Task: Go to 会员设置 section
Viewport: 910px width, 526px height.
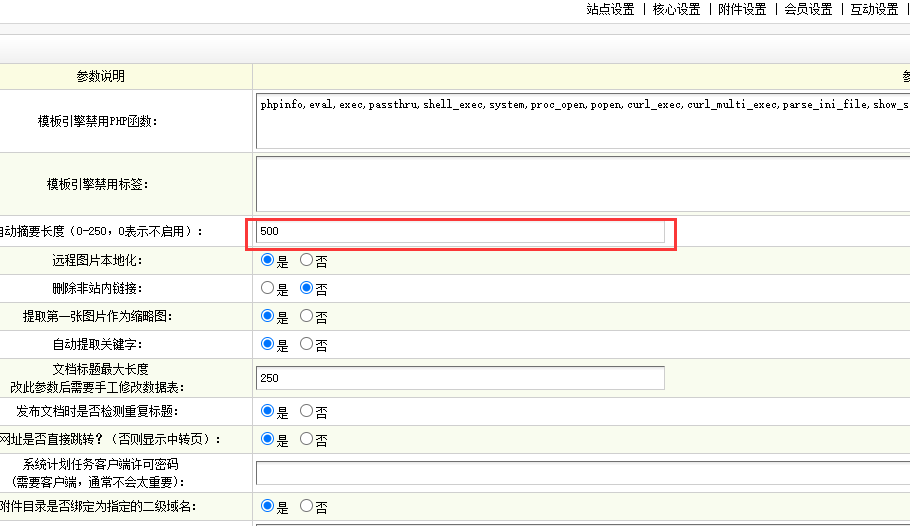Action: point(808,9)
